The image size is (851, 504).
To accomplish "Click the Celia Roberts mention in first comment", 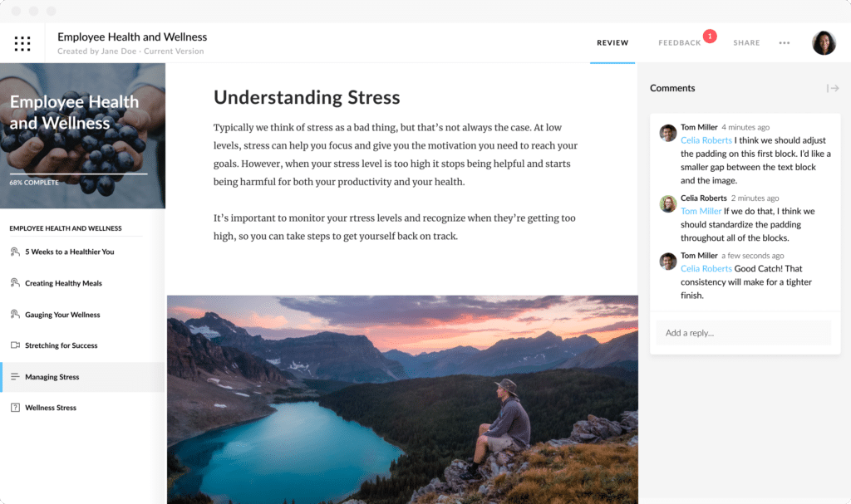I will [x=706, y=140].
